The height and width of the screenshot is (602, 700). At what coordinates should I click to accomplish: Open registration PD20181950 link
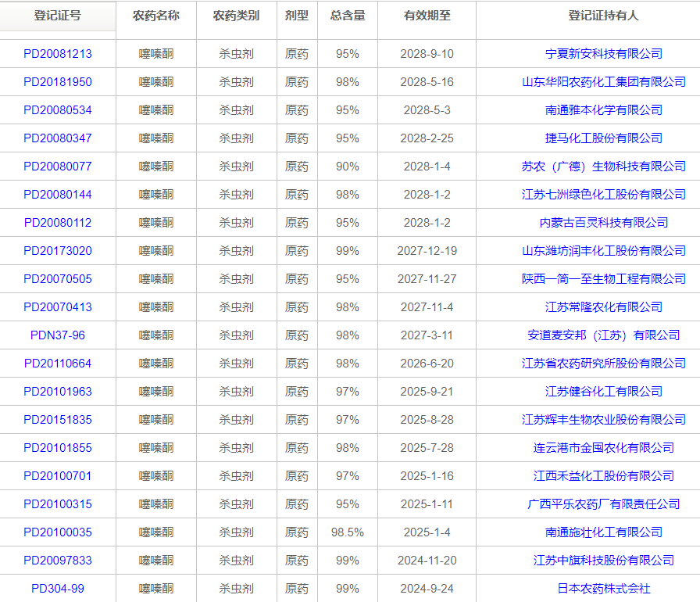pos(58,82)
